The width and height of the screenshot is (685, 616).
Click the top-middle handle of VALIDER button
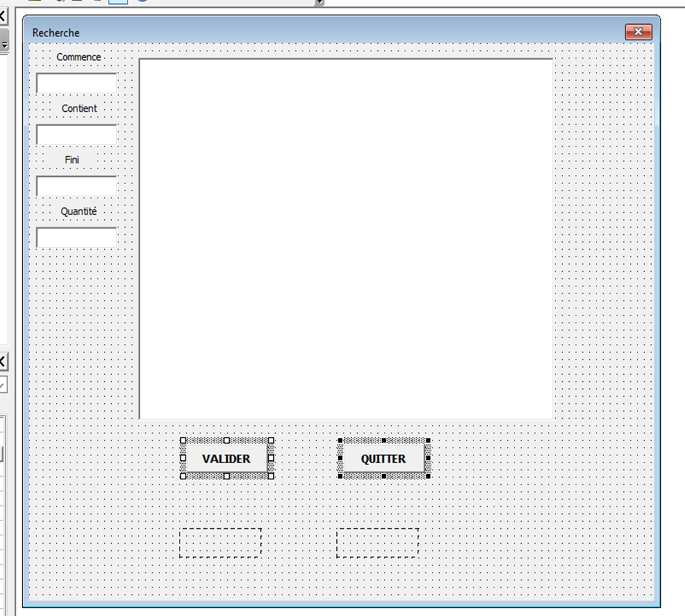click(226, 440)
